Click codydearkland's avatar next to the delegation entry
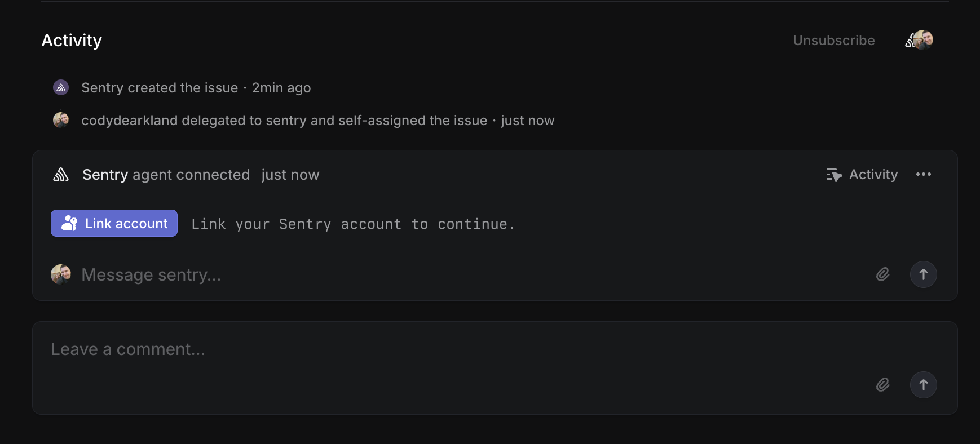 click(60, 119)
